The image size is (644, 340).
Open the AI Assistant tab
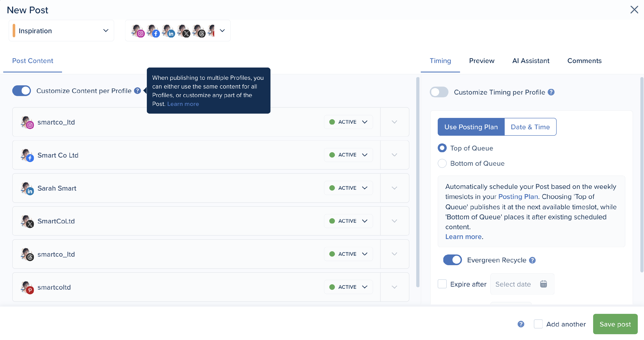tap(530, 61)
